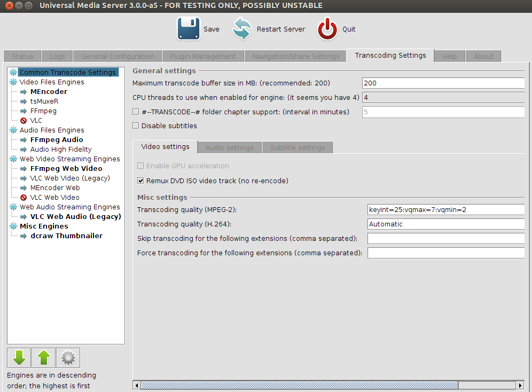Open the About tab
532x392 pixels.
click(x=483, y=56)
